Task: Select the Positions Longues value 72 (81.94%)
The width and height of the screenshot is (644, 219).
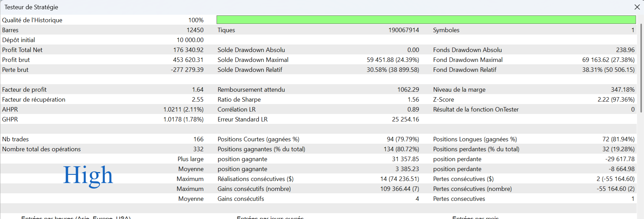Action: [x=618, y=139]
